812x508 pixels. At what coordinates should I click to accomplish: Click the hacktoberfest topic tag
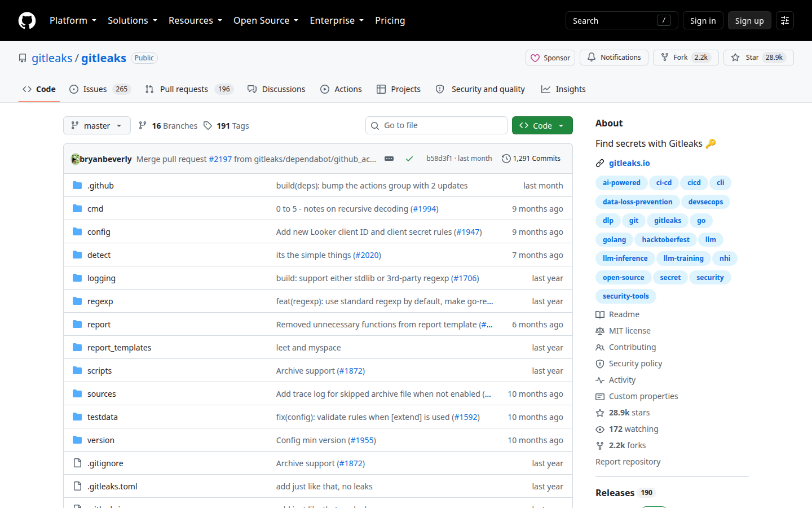(665, 240)
